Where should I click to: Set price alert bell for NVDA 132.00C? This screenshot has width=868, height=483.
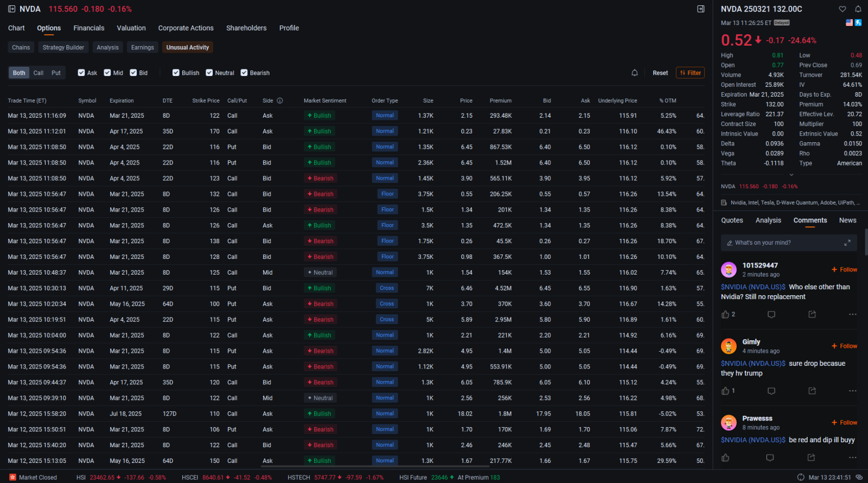point(858,9)
